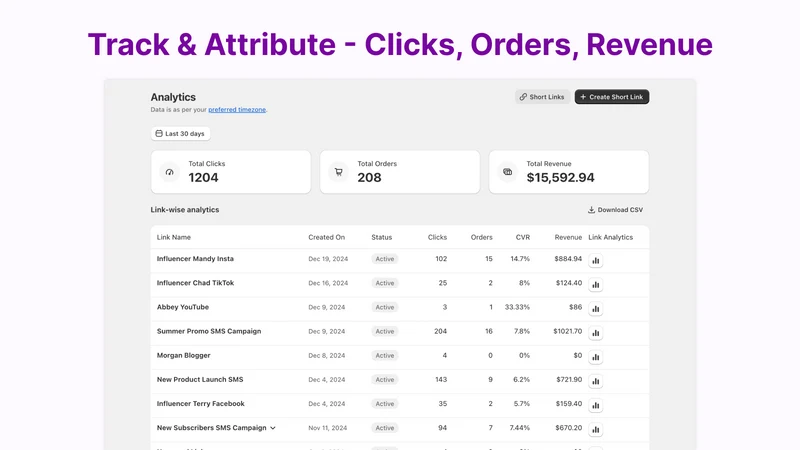This screenshot has height=450, width=800.
Task: Click the Total Orders 208 figure
Action: click(x=369, y=178)
